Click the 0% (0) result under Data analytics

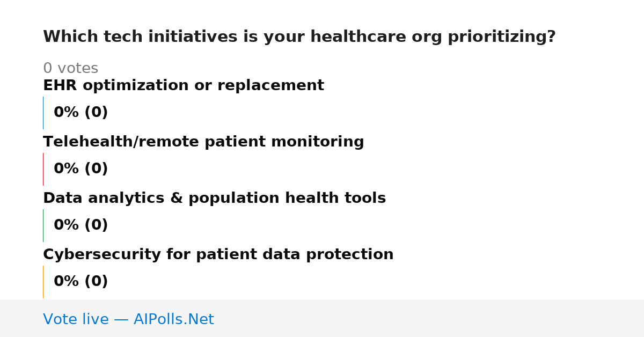(x=80, y=225)
